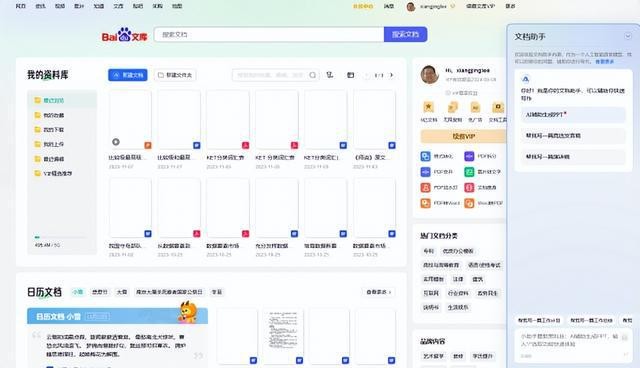
Task: Collapse the 文档助手 panel with its chevron
Action: [x=628, y=36]
